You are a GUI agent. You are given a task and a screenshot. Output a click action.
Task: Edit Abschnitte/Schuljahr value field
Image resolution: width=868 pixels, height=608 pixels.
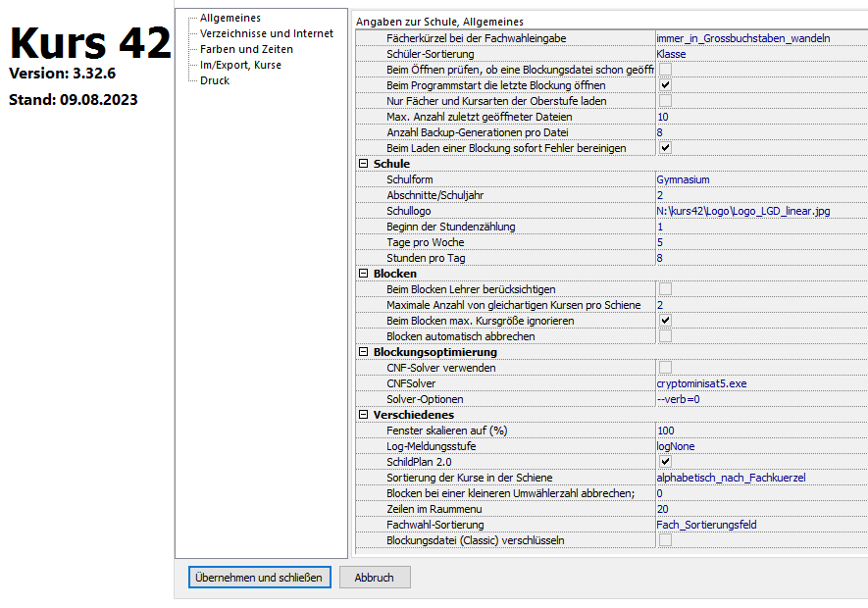tap(762, 195)
